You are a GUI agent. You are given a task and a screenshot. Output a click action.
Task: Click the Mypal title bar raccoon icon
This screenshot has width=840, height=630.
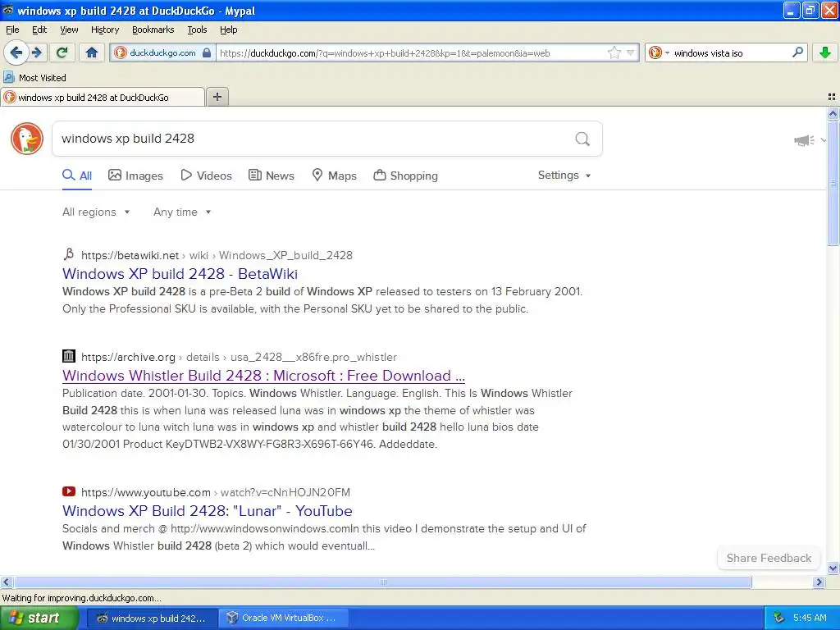click(8, 10)
